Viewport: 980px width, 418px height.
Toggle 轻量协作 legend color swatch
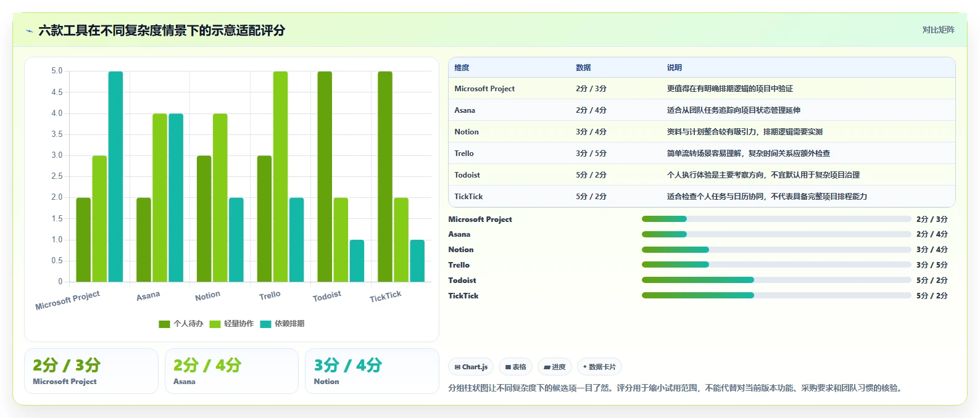click(215, 324)
